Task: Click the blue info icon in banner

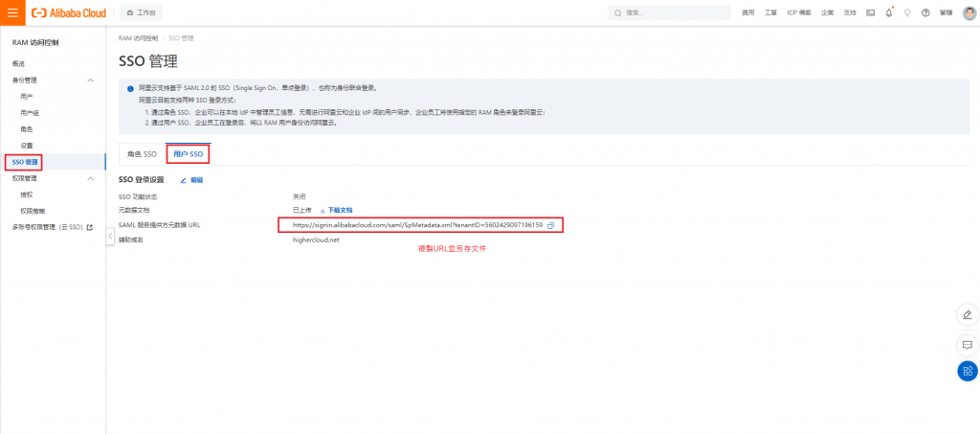Action: tap(130, 89)
